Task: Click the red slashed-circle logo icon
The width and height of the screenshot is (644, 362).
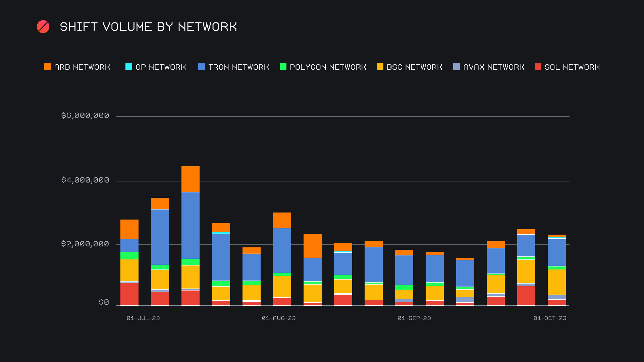Action: pyautogui.click(x=43, y=27)
